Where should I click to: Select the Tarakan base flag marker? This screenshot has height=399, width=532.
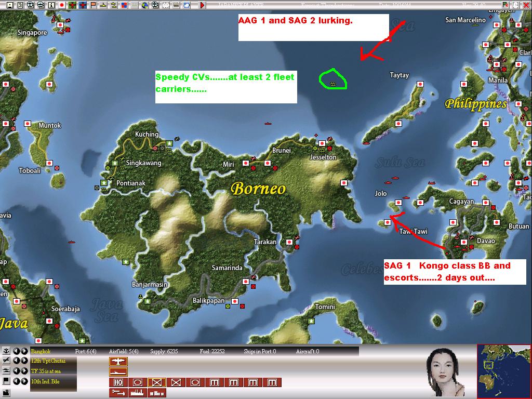(289, 242)
